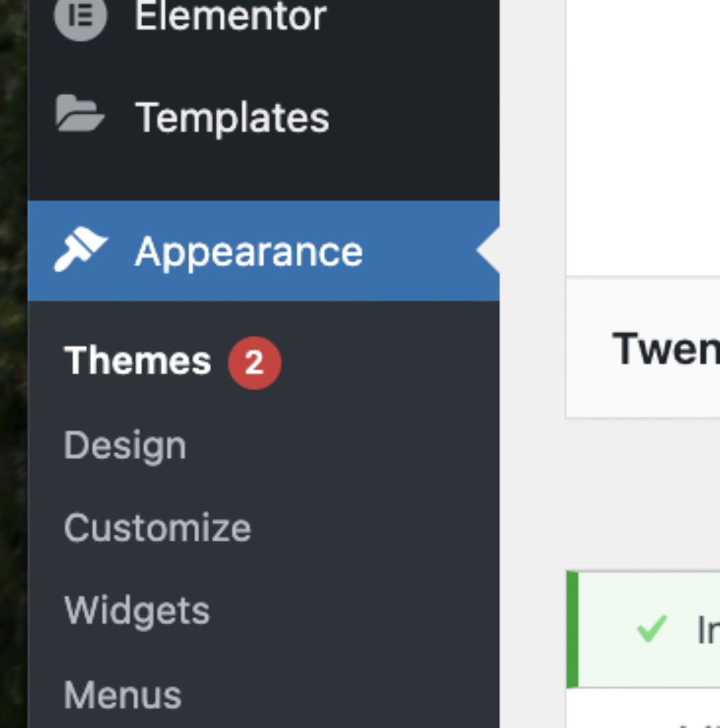Click the white panel below the success notice

tap(643, 710)
